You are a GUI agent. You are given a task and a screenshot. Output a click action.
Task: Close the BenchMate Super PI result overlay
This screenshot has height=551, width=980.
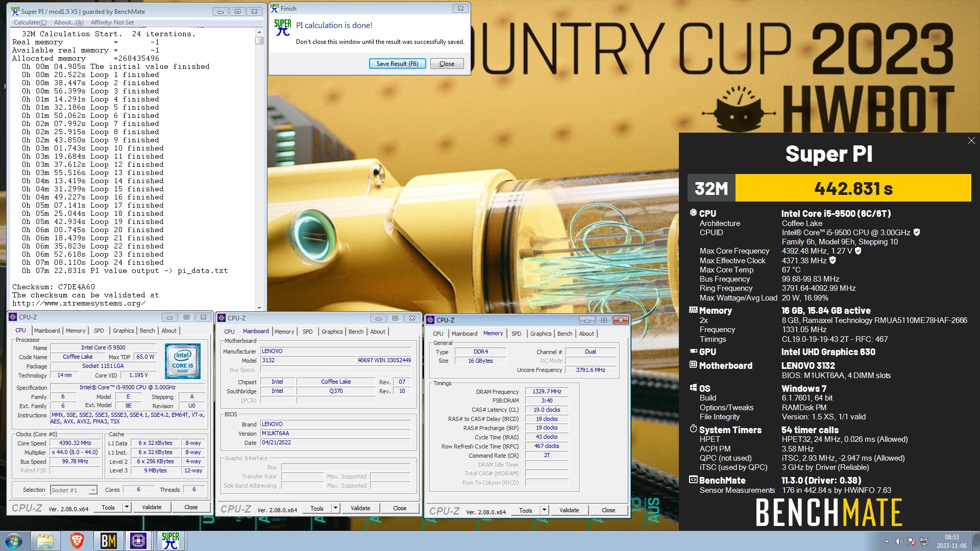tap(971, 141)
